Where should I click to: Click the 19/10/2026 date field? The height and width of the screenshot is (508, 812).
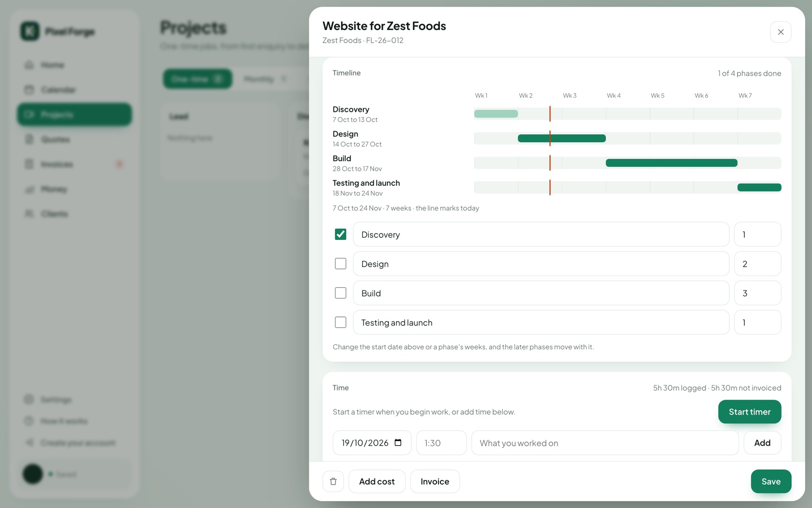point(372,443)
